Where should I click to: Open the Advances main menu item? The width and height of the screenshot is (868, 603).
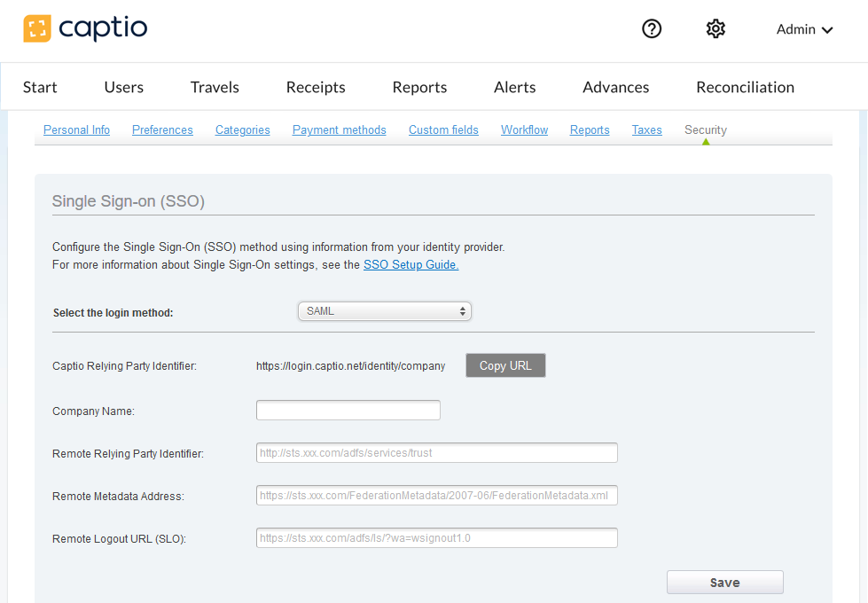pos(615,87)
